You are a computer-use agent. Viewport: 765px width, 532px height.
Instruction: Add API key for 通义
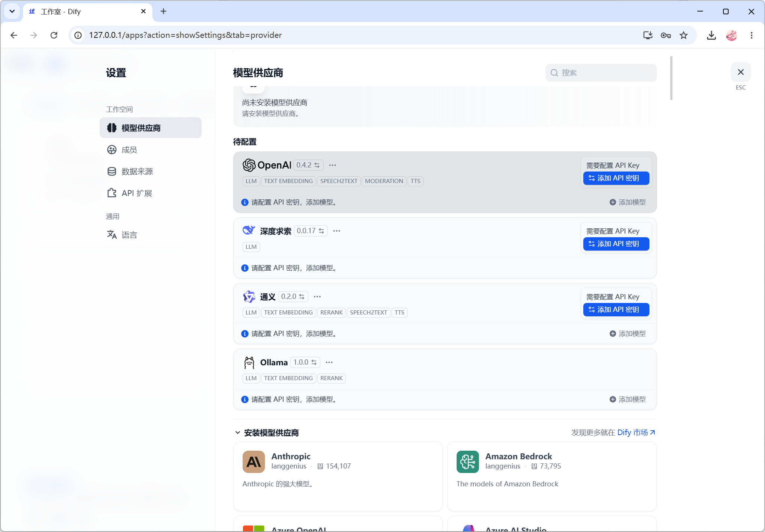(616, 310)
